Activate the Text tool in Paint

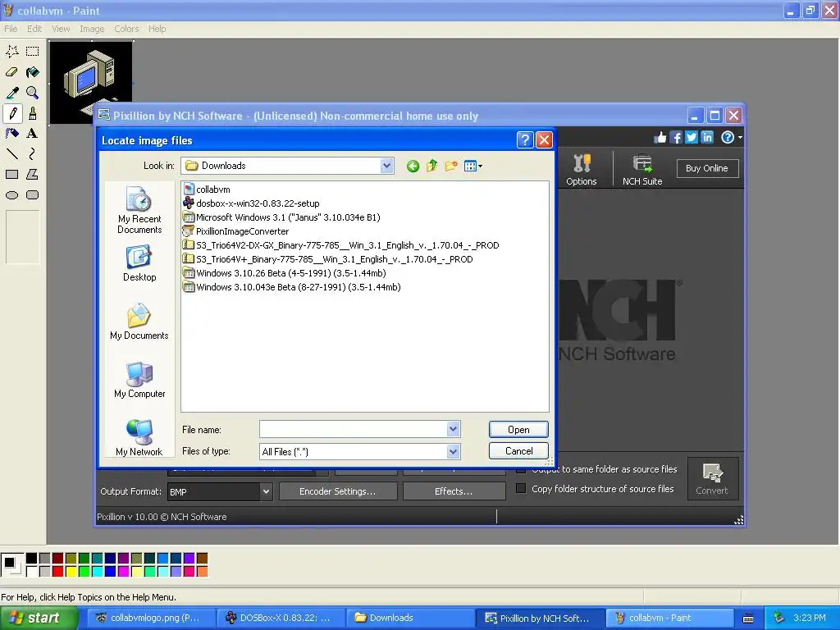point(33,134)
